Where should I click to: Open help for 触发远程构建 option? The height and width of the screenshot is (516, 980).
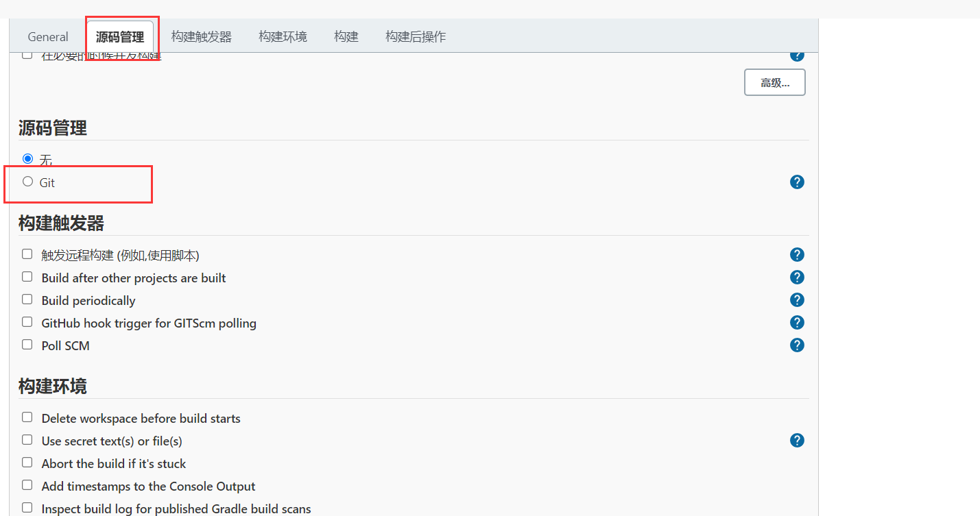click(x=797, y=255)
